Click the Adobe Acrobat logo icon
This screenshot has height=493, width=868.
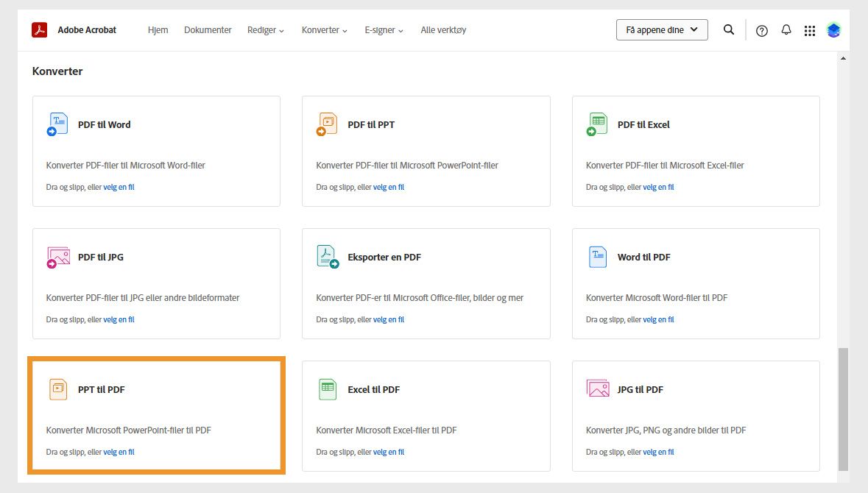(x=39, y=30)
